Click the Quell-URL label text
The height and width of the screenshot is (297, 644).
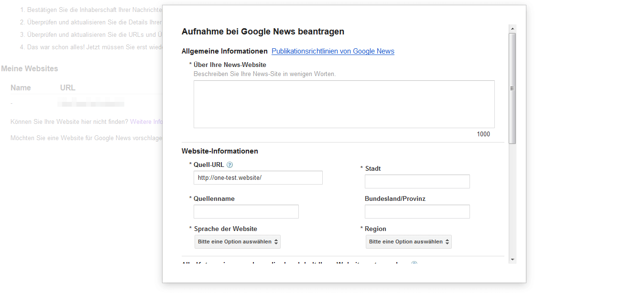pos(208,165)
